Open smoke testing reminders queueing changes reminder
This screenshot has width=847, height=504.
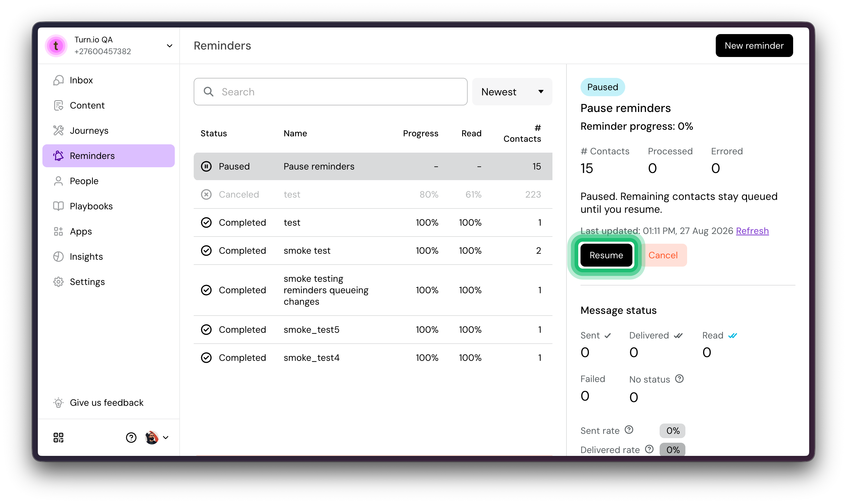326,290
